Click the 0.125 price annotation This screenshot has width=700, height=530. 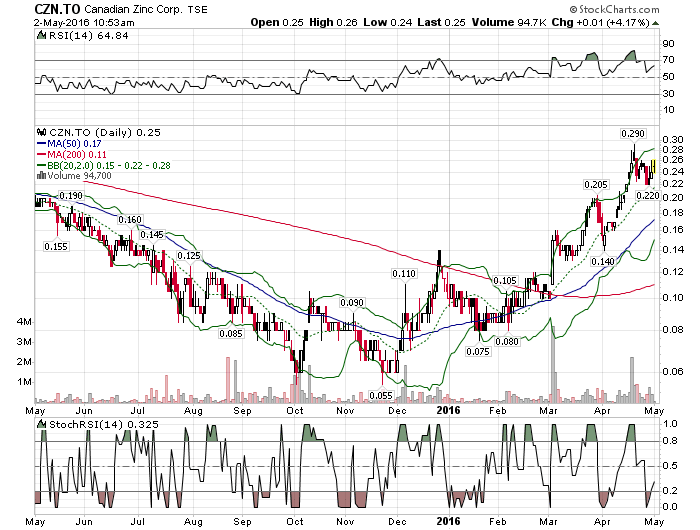(189, 256)
